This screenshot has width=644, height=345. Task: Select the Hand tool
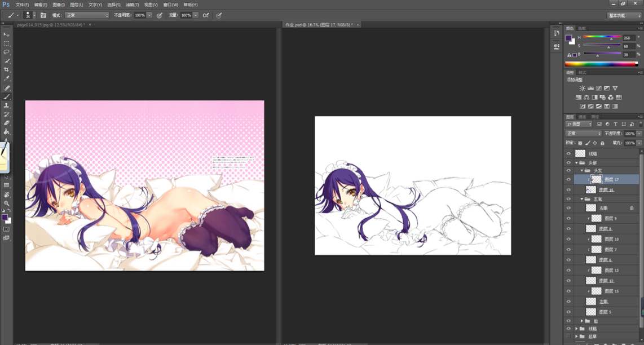(x=7, y=194)
